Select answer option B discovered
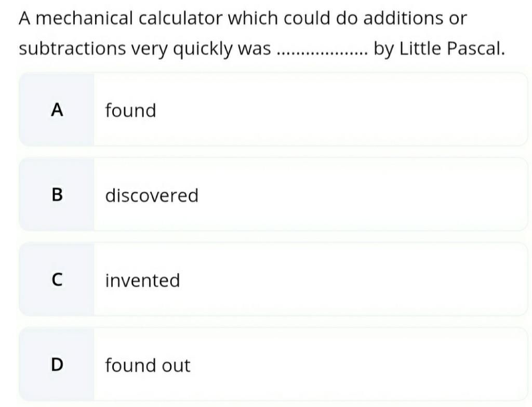 point(273,194)
